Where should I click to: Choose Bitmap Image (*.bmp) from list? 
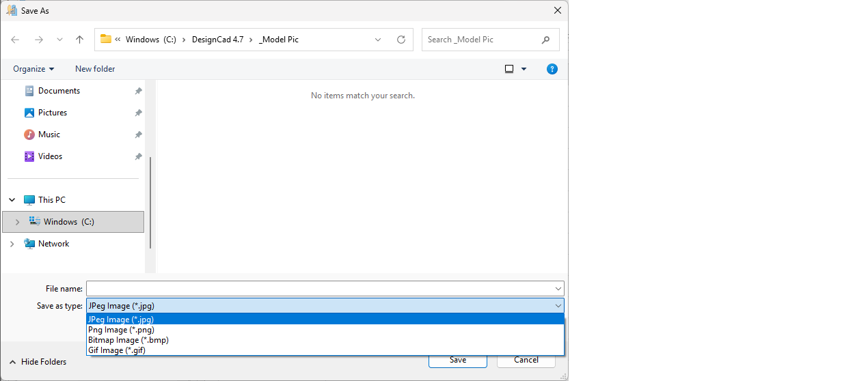pos(128,340)
